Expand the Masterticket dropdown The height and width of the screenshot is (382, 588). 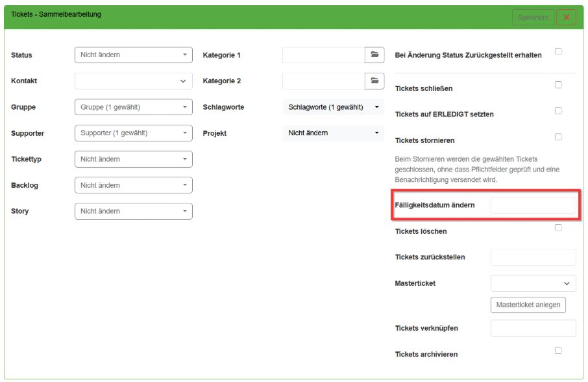[533, 283]
